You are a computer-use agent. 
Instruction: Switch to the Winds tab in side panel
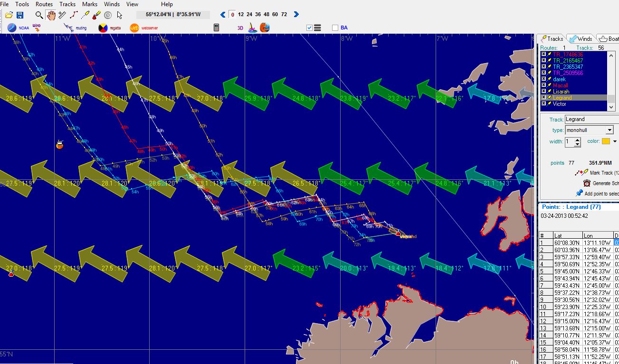coord(581,39)
